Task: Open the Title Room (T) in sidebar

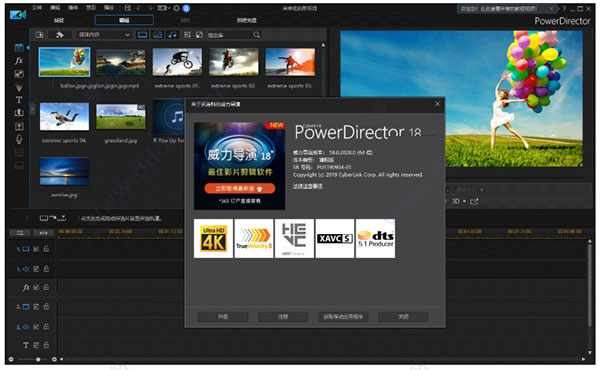Action: tap(19, 100)
